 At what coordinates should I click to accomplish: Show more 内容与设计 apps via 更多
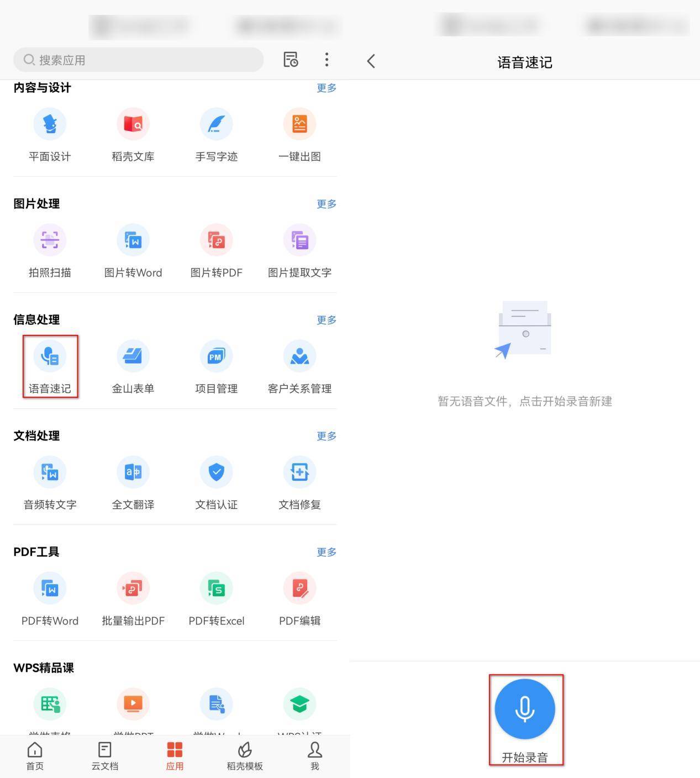coord(327,88)
